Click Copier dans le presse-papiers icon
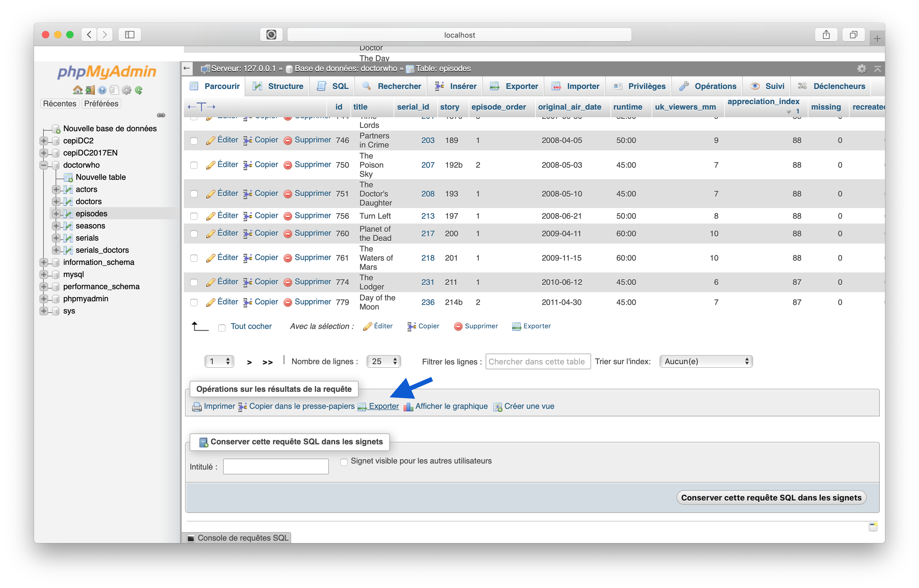Viewport: 919px width, 588px height. 243,407
